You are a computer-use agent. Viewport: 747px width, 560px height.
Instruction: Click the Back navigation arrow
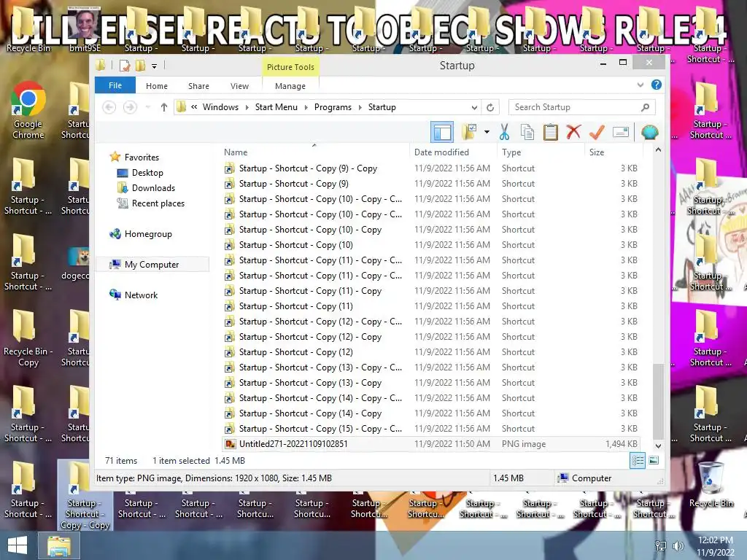(x=109, y=107)
